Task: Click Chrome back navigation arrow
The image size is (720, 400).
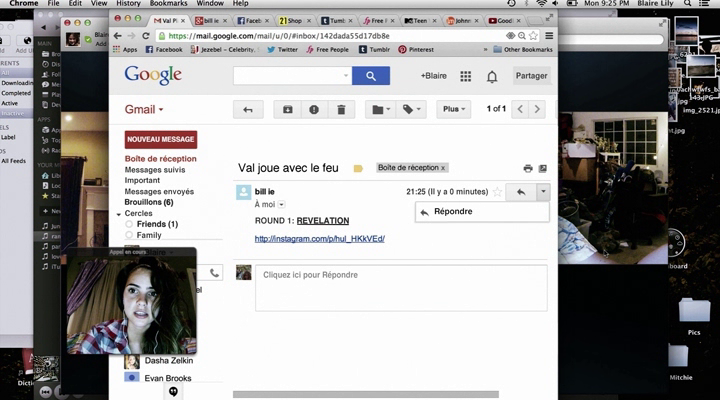Action: [x=118, y=36]
